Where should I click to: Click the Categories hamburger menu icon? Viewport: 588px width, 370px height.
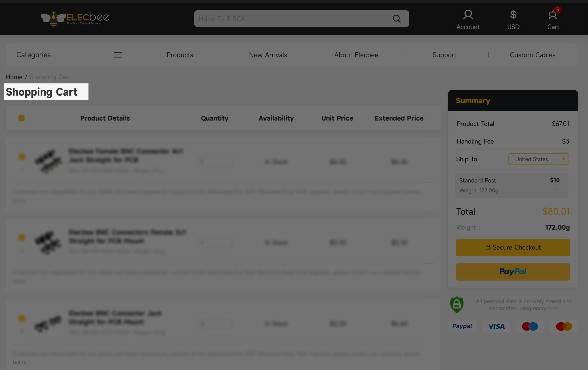(x=118, y=55)
